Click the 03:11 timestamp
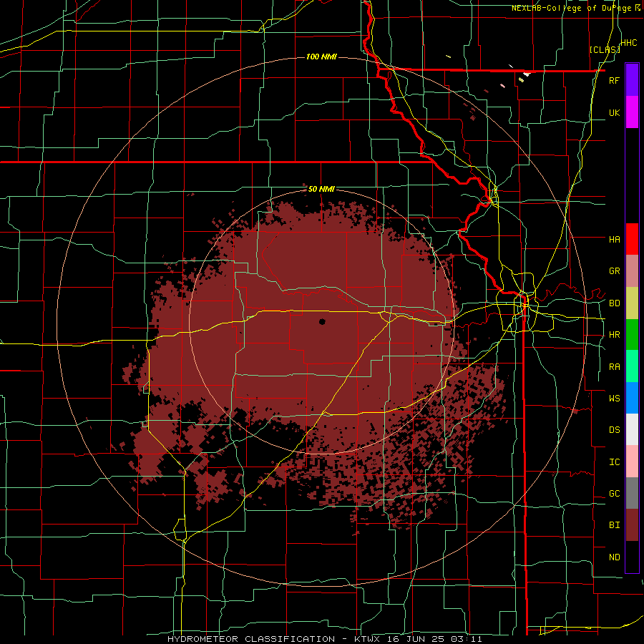Screen dimensions: 644x644 (467, 639)
